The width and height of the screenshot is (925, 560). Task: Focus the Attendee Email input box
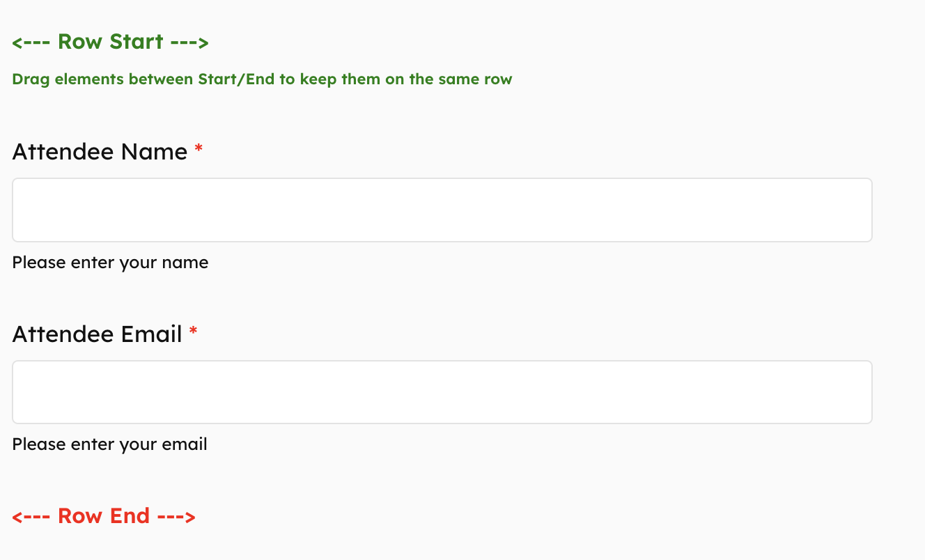(442, 392)
